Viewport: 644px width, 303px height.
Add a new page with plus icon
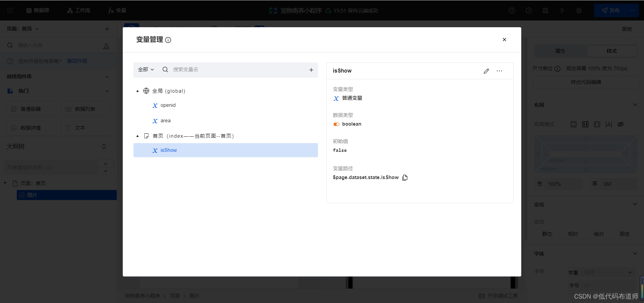point(107,29)
